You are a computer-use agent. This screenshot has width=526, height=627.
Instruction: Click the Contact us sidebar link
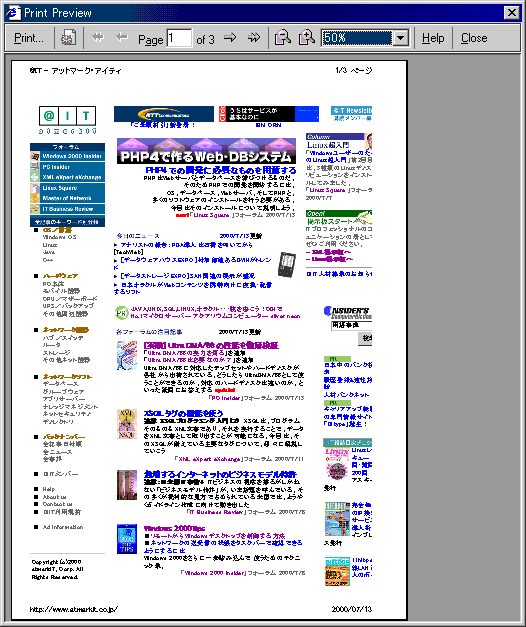[x=58, y=504]
